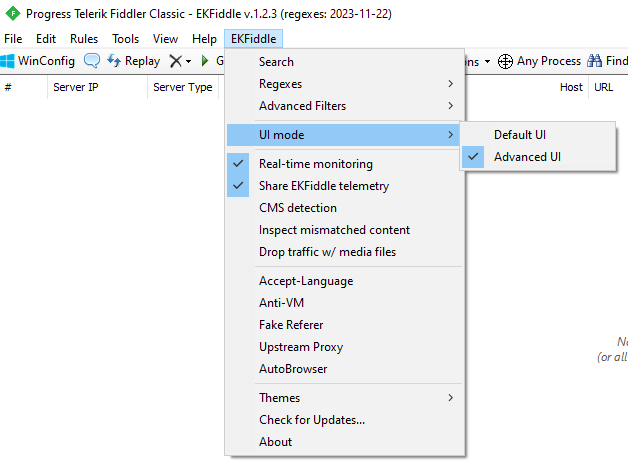Enable Drop traffic w/ media files
This screenshot has height=468, width=628.
point(346,252)
